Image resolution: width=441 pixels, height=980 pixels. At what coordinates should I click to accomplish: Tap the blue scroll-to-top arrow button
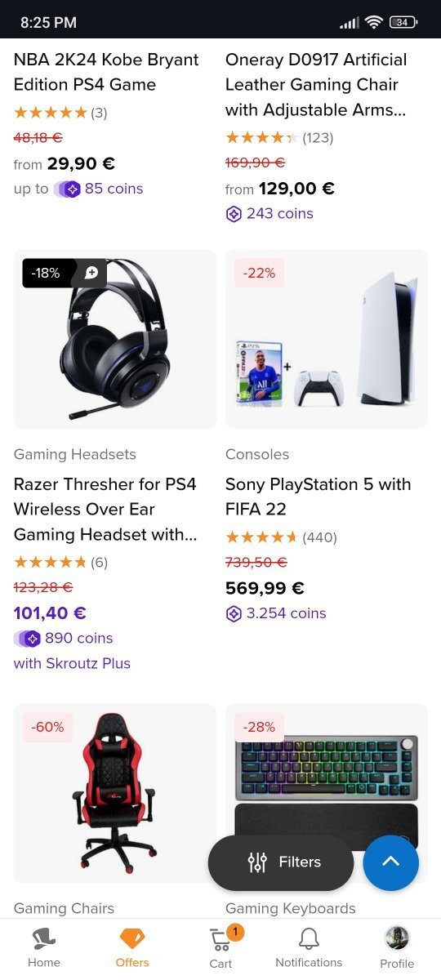point(391,862)
